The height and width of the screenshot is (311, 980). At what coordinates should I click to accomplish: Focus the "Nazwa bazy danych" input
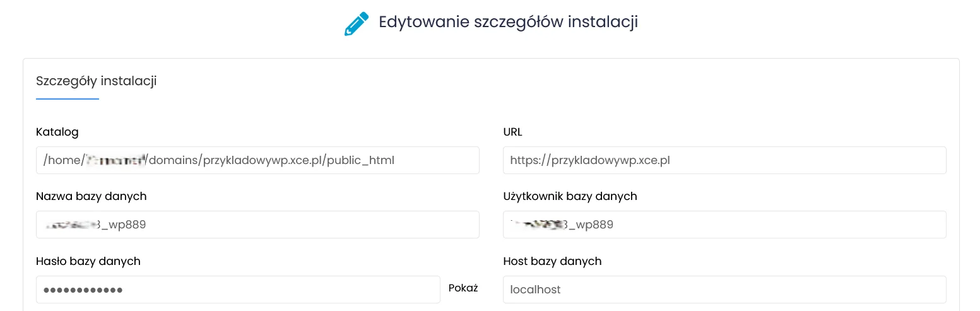click(257, 225)
